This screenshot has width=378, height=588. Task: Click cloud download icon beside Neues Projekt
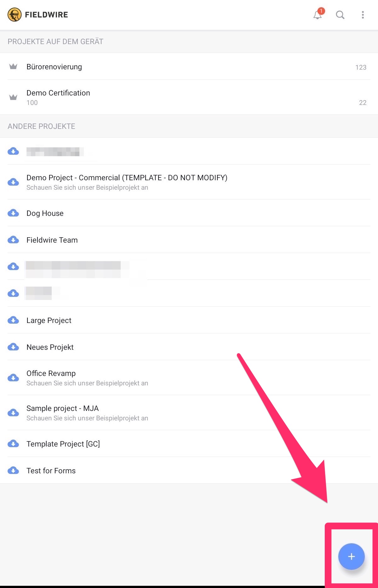13,347
